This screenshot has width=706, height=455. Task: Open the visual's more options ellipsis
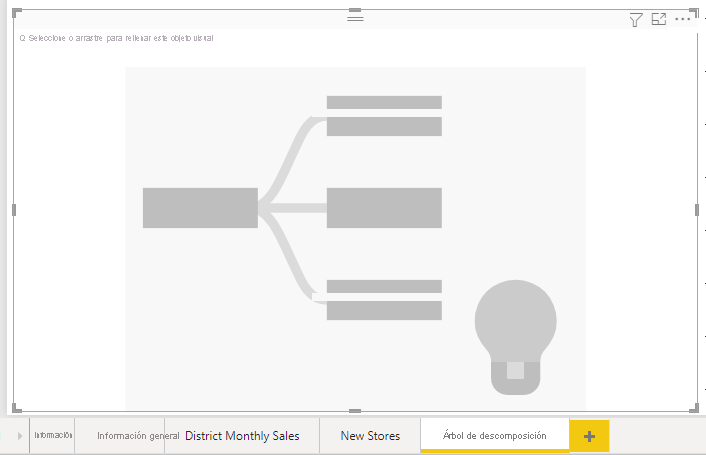(x=683, y=19)
